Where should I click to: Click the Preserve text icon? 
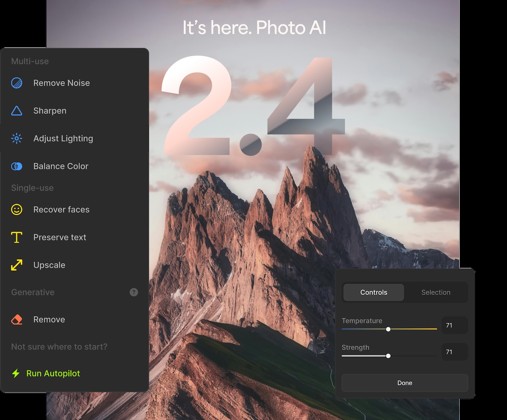[16, 237]
